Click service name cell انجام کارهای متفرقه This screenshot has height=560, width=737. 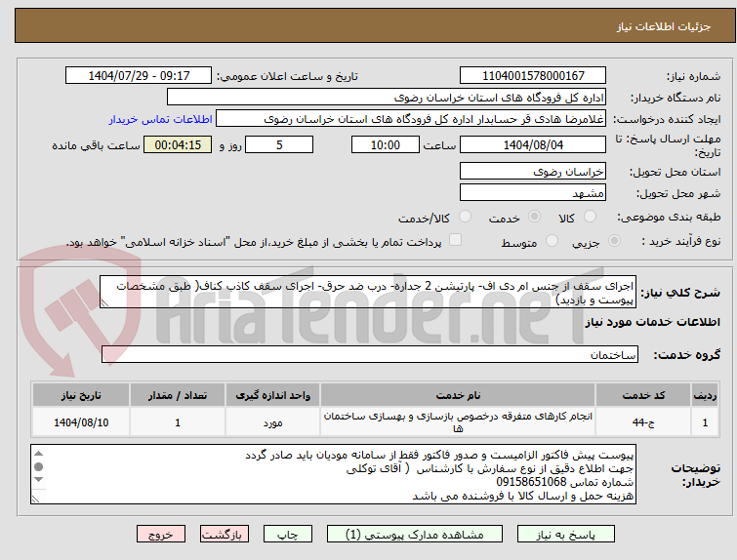[458, 422]
